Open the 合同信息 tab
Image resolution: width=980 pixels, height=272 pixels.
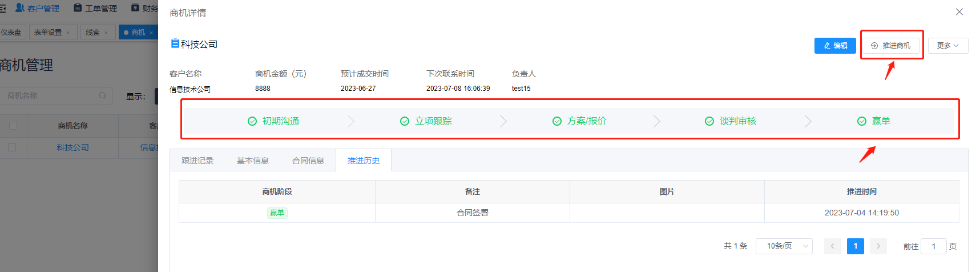[x=308, y=161]
